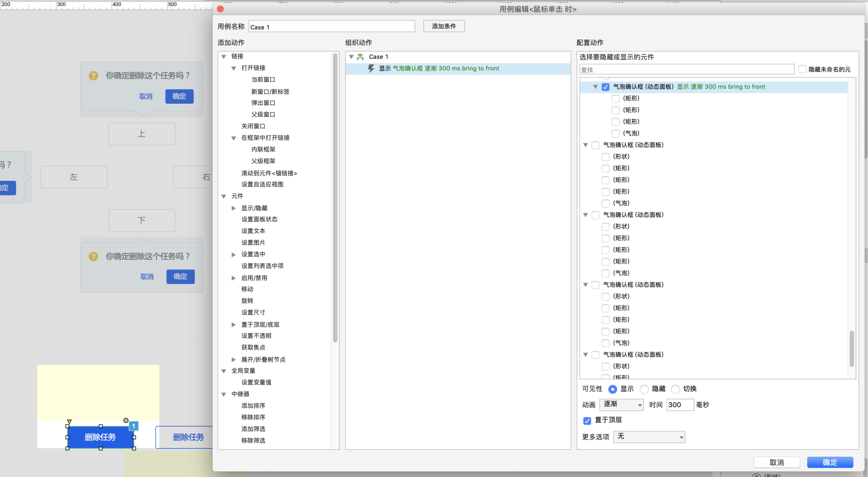Select the 设置面板状态 action
This screenshot has height=477, width=868.
click(259, 220)
